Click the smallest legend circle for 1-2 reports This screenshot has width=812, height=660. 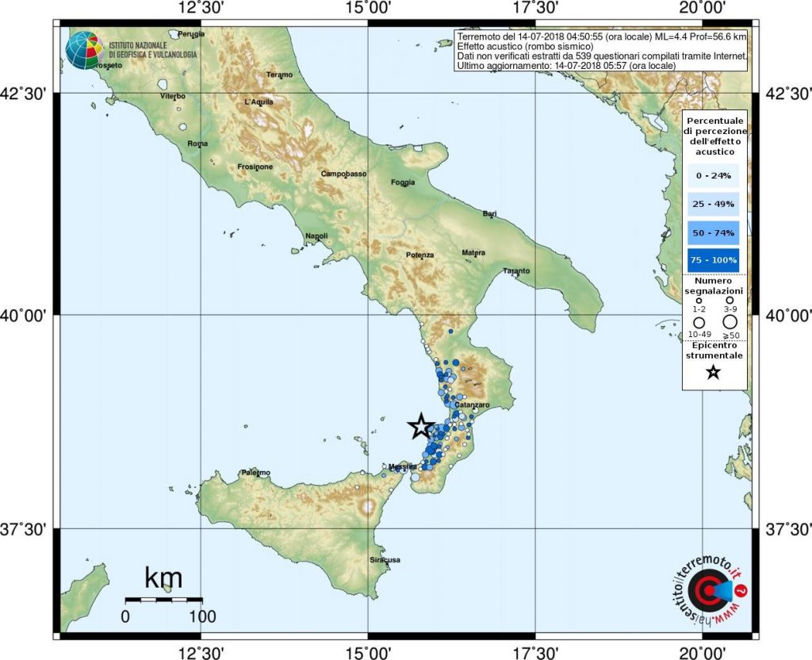click(699, 300)
